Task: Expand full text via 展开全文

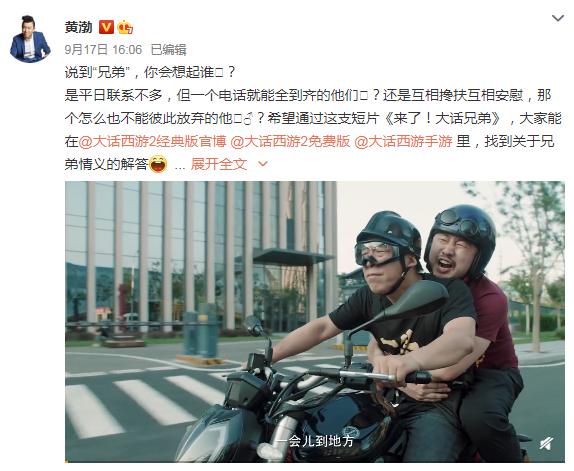Action: [219, 164]
